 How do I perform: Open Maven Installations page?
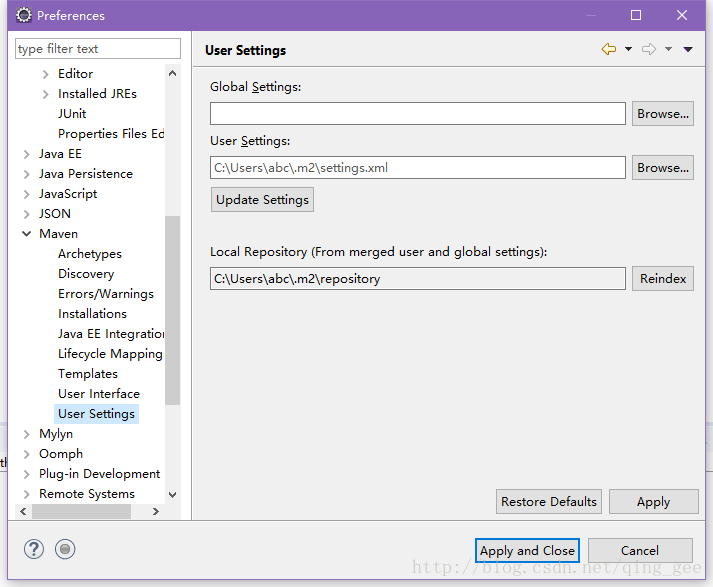point(92,314)
